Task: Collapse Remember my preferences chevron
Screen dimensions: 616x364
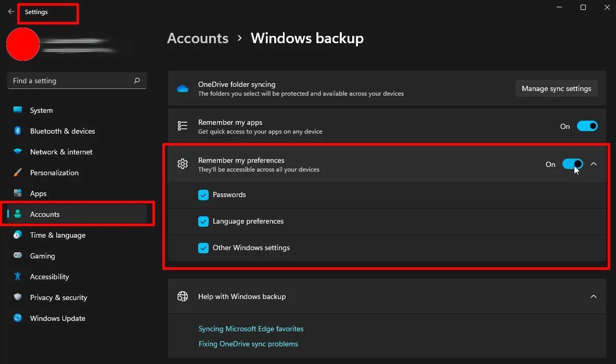Action: [x=594, y=164]
